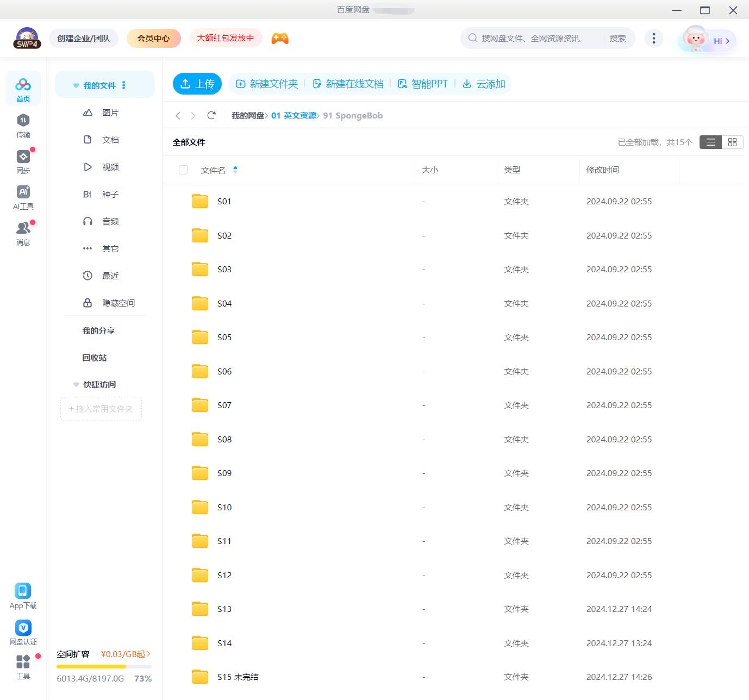Tick the select-all checkbox beside 文件名

coord(184,170)
